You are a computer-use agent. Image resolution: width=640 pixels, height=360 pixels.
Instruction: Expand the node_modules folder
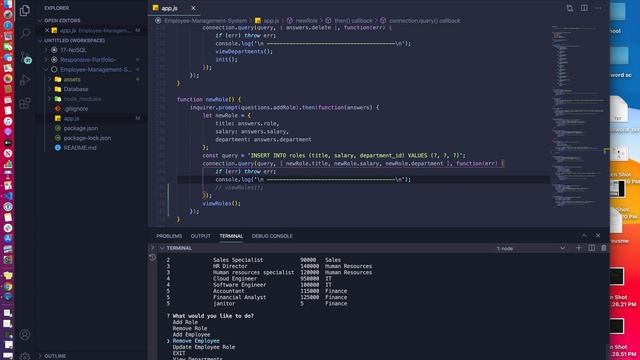[82, 99]
